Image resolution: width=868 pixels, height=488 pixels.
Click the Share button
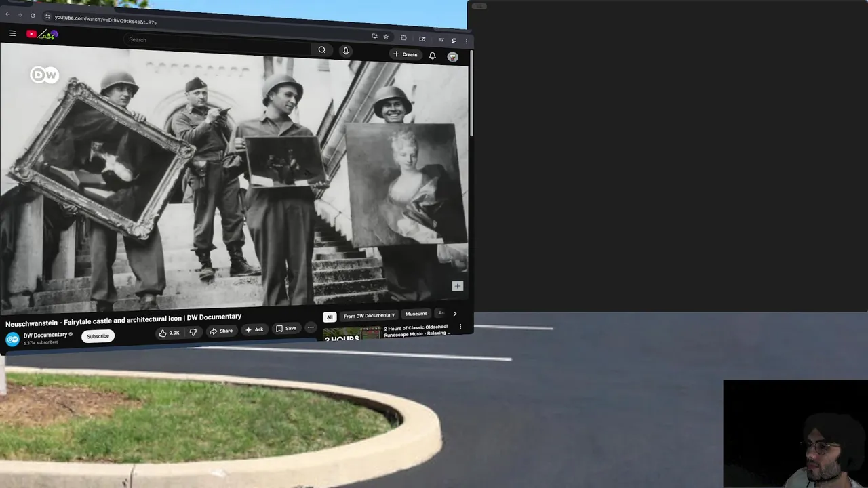(221, 331)
